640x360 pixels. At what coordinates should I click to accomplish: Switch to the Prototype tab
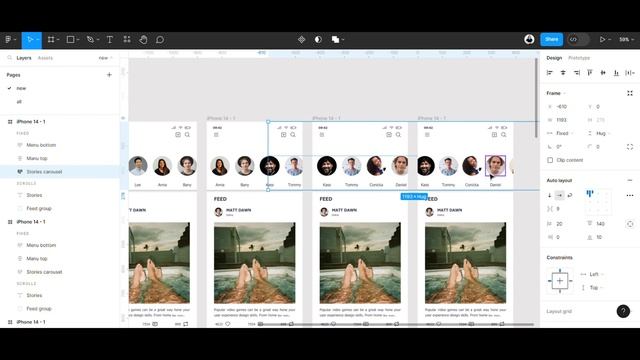579,58
